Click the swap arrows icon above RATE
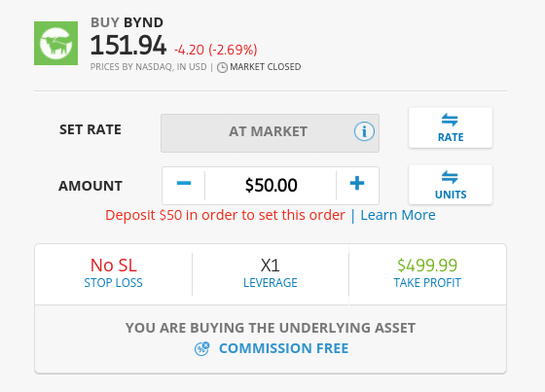Screen dimensions: 545x392 tap(450, 120)
